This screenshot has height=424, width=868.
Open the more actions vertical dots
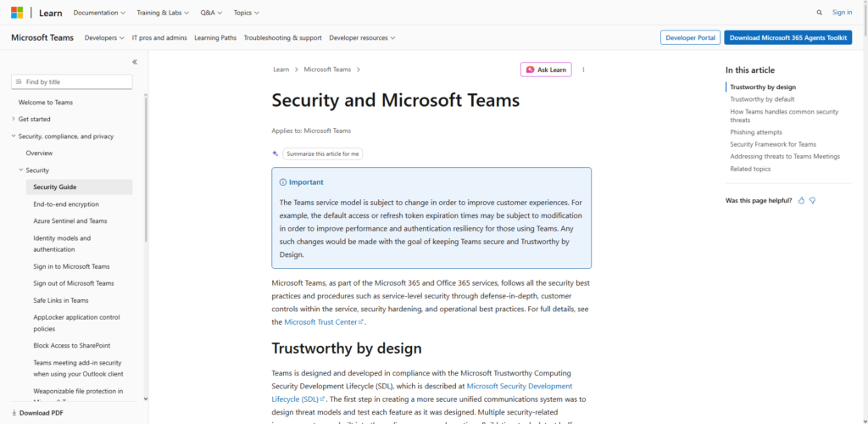583,70
